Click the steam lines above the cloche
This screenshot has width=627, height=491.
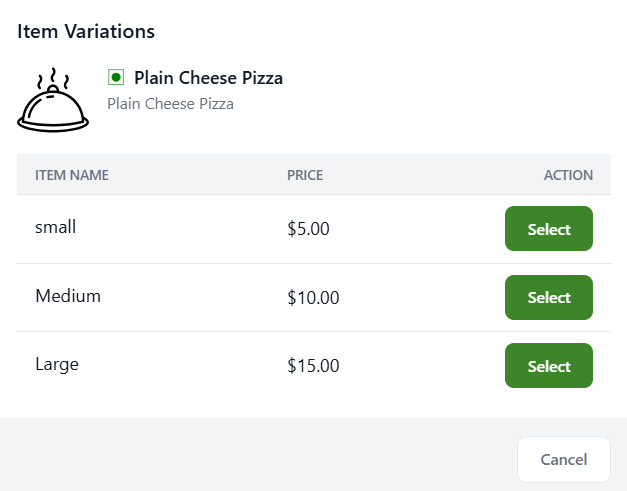tap(53, 78)
